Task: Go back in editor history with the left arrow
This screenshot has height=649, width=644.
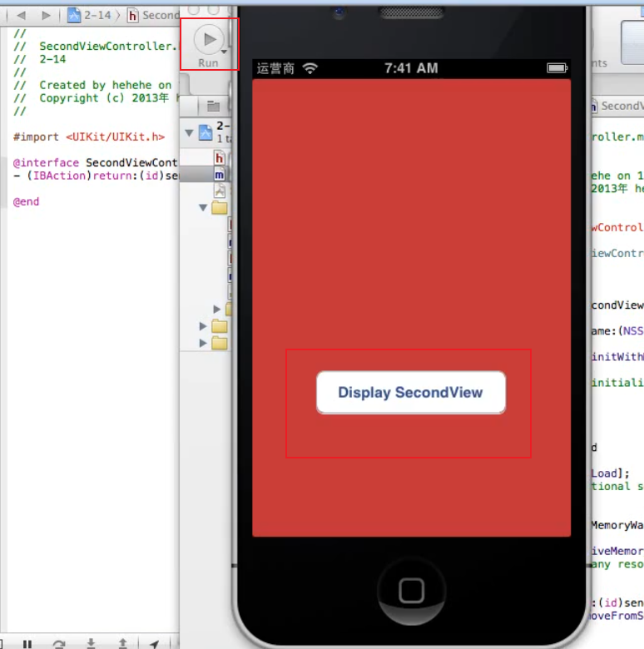Action: (21, 15)
